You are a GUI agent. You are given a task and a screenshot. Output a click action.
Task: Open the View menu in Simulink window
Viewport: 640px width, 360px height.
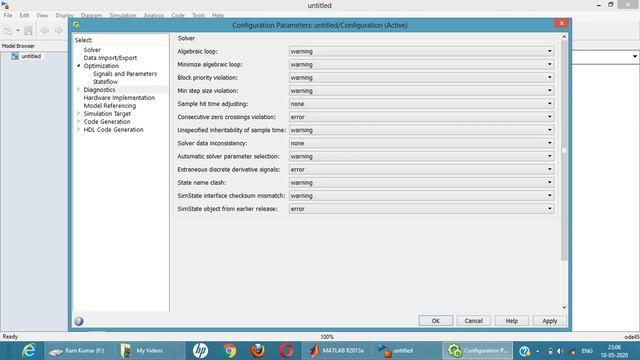pos(42,16)
